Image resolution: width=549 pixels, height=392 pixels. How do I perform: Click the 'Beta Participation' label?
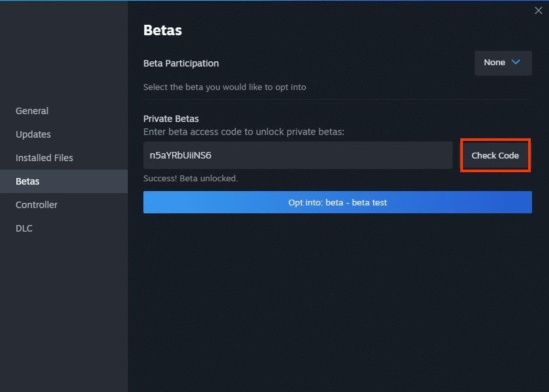point(181,63)
